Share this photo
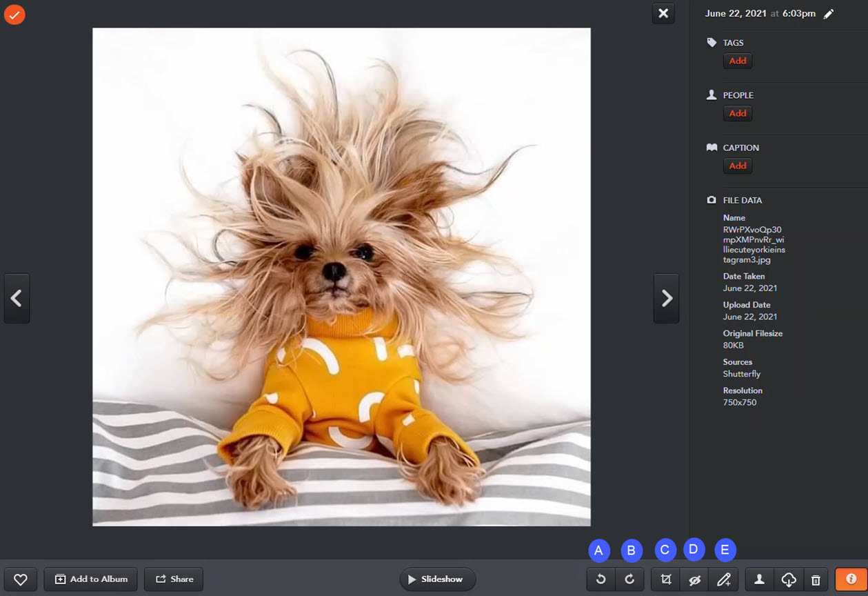Image resolution: width=868 pixels, height=596 pixels. tap(173, 579)
